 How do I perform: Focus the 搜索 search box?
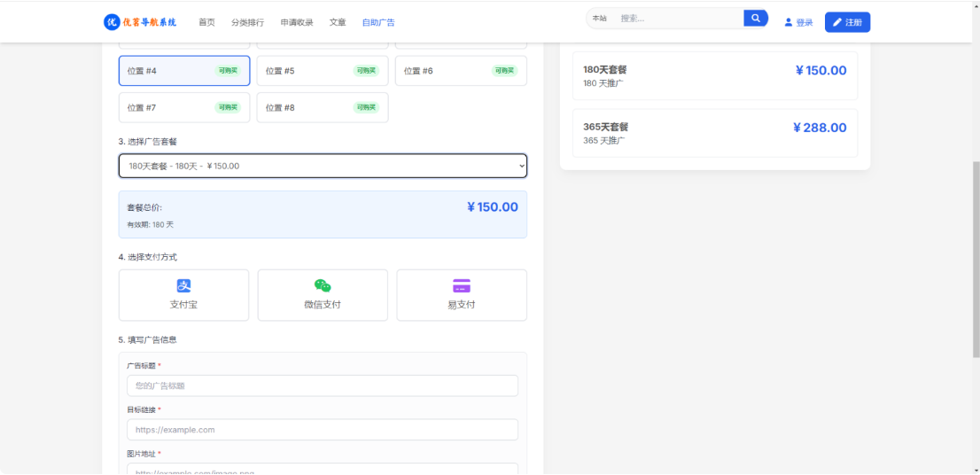[x=678, y=18]
